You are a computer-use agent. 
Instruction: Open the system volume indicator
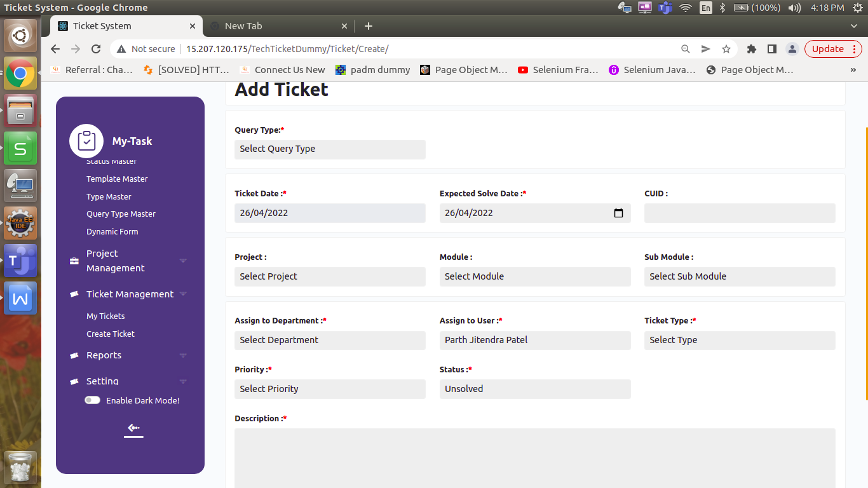pyautogui.click(x=794, y=8)
